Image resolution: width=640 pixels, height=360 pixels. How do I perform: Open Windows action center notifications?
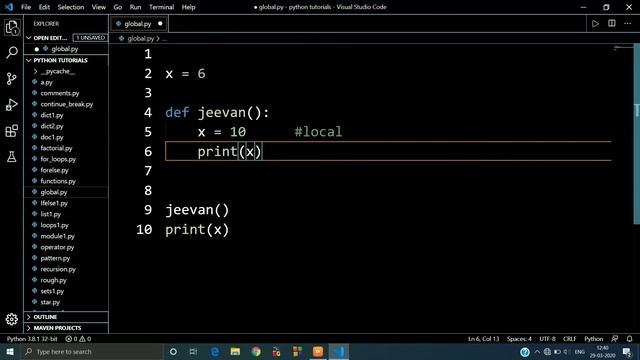(627, 351)
